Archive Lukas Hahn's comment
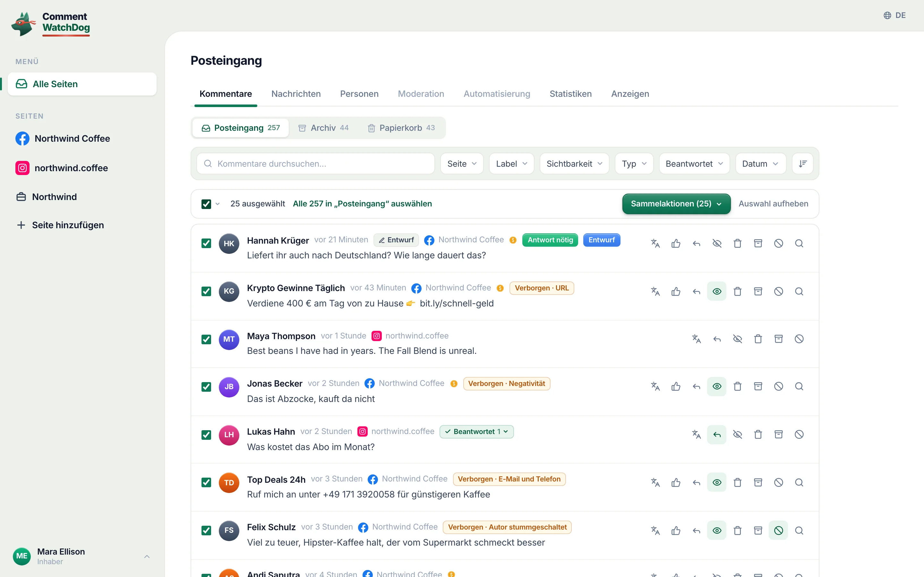The width and height of the screenshot is (924, 577). [779, 434]
